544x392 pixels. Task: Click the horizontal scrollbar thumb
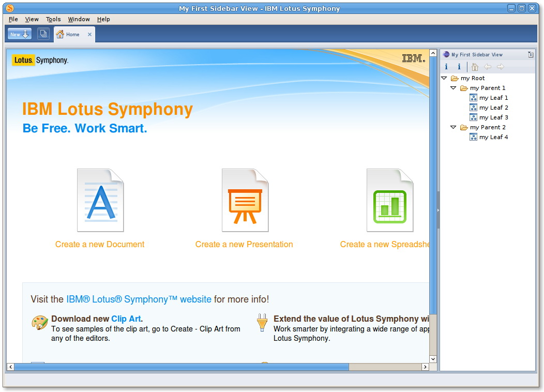pyautogui.click(x=181, y=367)
